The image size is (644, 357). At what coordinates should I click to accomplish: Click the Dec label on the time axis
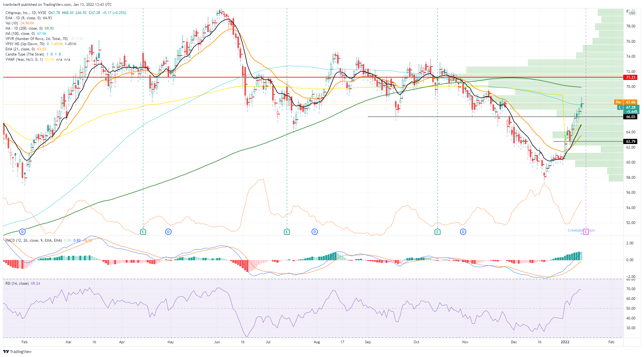[514, 342]
